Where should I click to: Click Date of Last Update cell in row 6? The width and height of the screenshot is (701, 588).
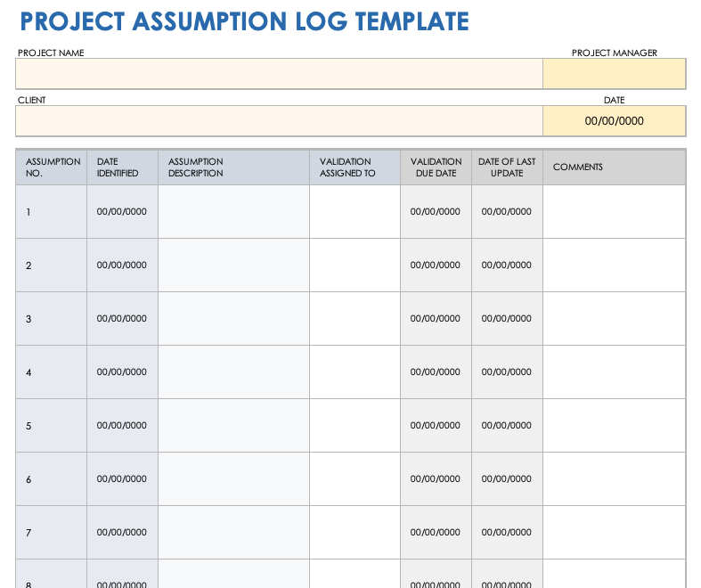(507, 479)
